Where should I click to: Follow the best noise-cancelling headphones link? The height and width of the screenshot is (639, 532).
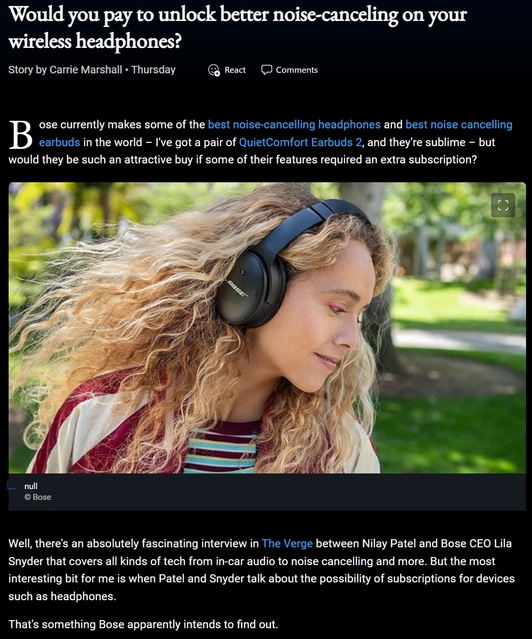294,124
